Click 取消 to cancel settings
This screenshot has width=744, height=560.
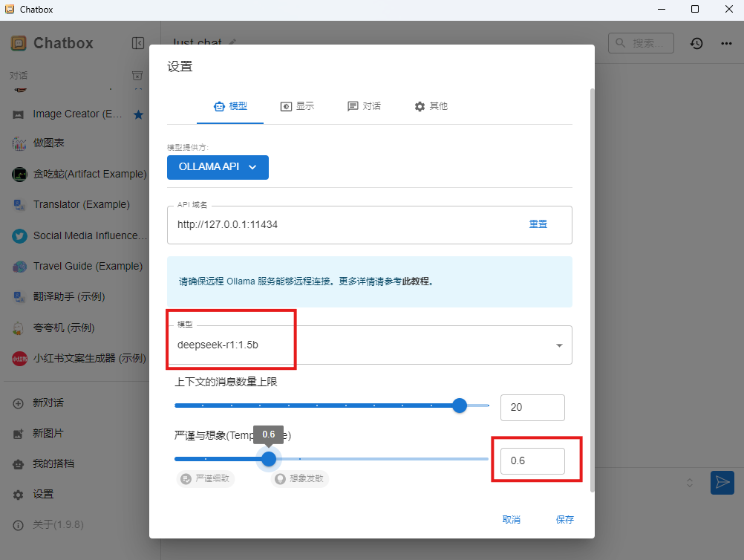point(512,520)
